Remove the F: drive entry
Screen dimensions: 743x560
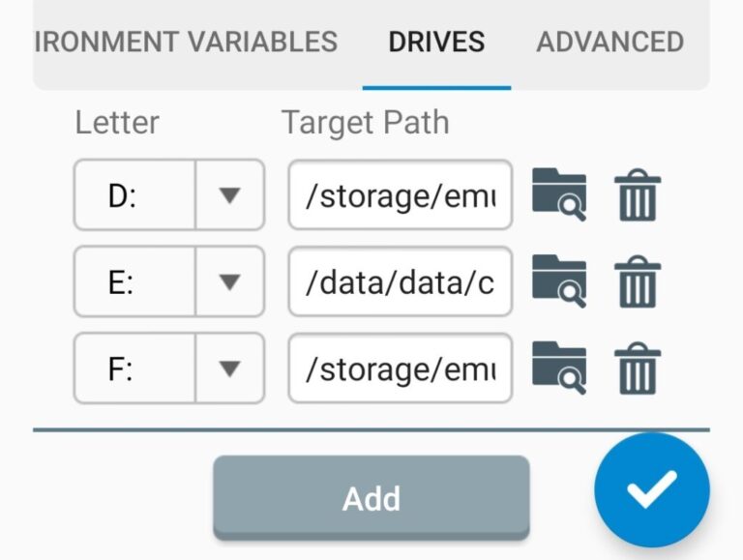pos(638,368)
